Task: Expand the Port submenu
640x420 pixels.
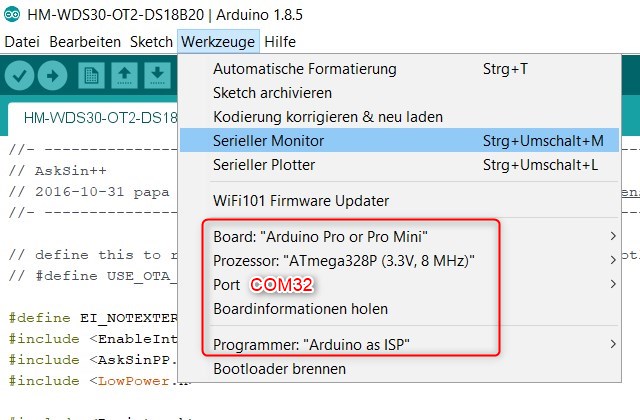Action: (227, 285)
